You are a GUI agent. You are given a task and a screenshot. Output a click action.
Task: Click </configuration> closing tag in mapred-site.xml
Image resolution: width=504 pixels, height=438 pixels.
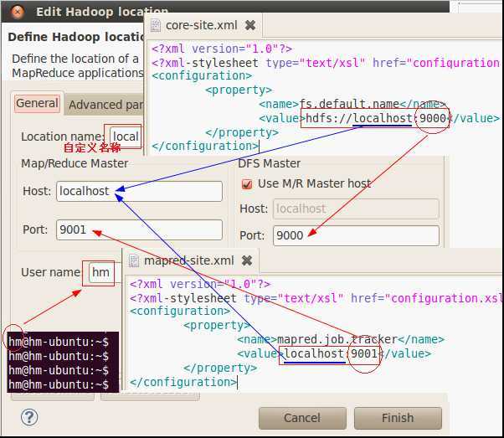pyautogui.click(x=183, y=383)
